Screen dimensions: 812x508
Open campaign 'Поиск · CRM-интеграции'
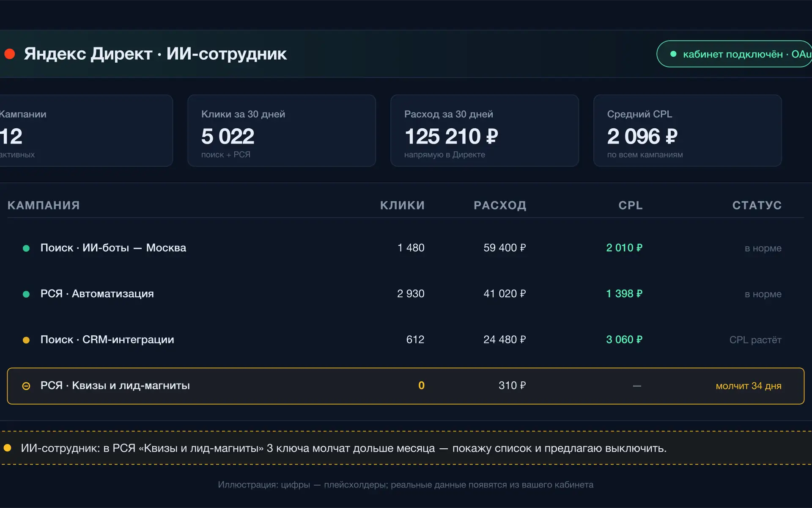107,340
